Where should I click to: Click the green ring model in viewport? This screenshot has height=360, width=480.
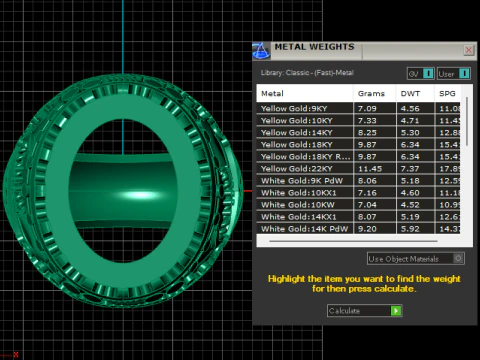point(123,190)
